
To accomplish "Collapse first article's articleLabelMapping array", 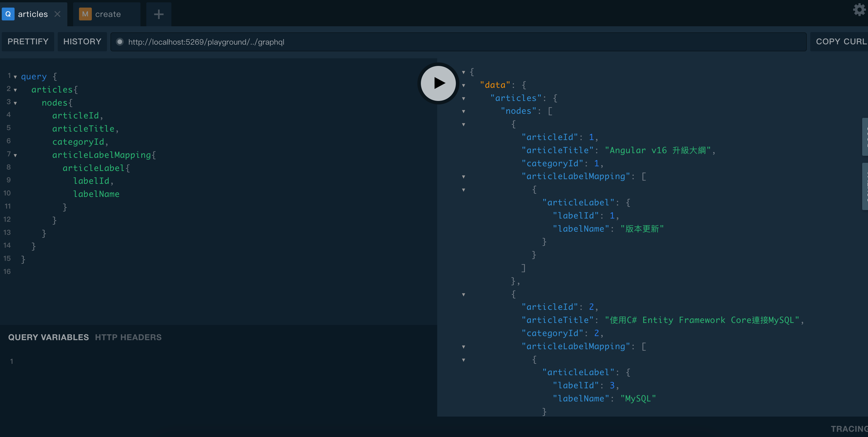I will coord(464,177).
